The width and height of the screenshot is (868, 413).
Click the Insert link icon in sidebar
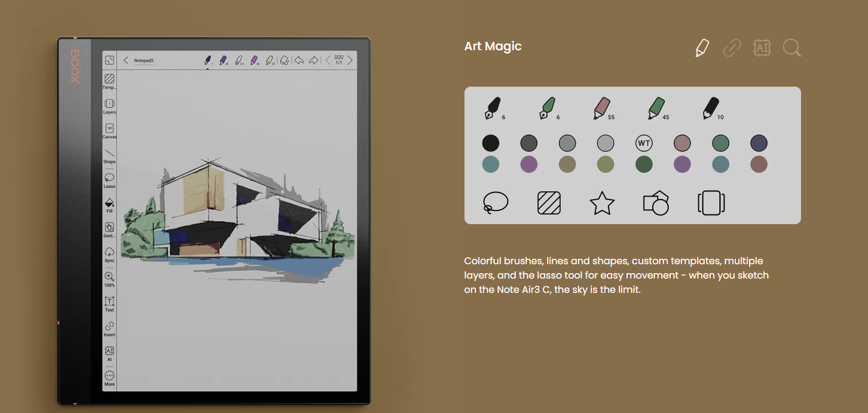point(109,326)
